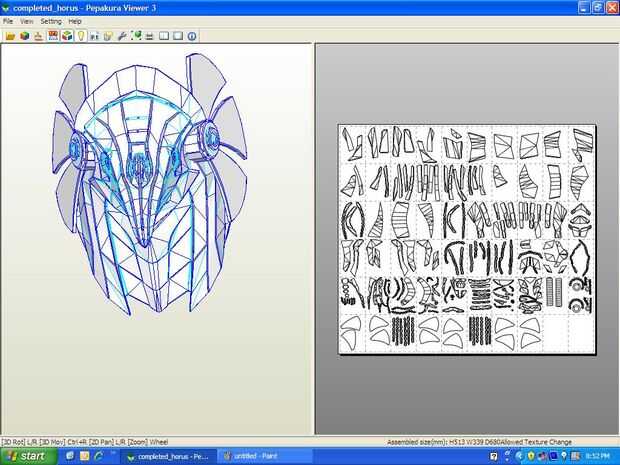
Task: Click the 3D Horus helmet model view
Action: click(149, 184)
